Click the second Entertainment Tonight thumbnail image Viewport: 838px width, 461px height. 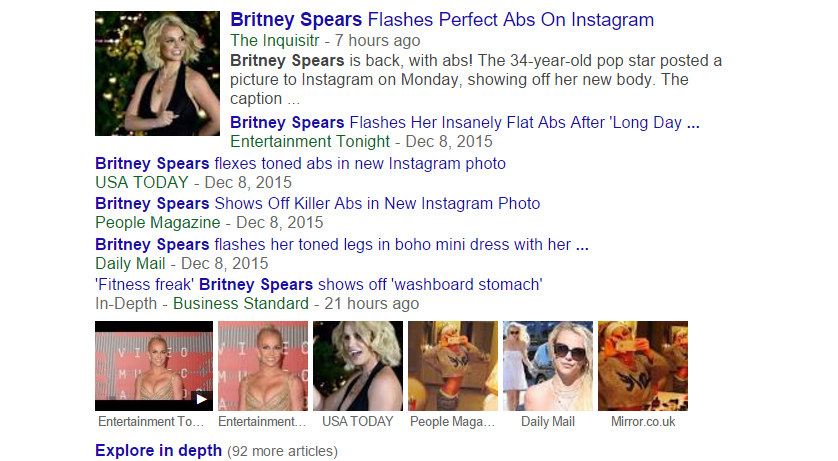coord(262,366)
